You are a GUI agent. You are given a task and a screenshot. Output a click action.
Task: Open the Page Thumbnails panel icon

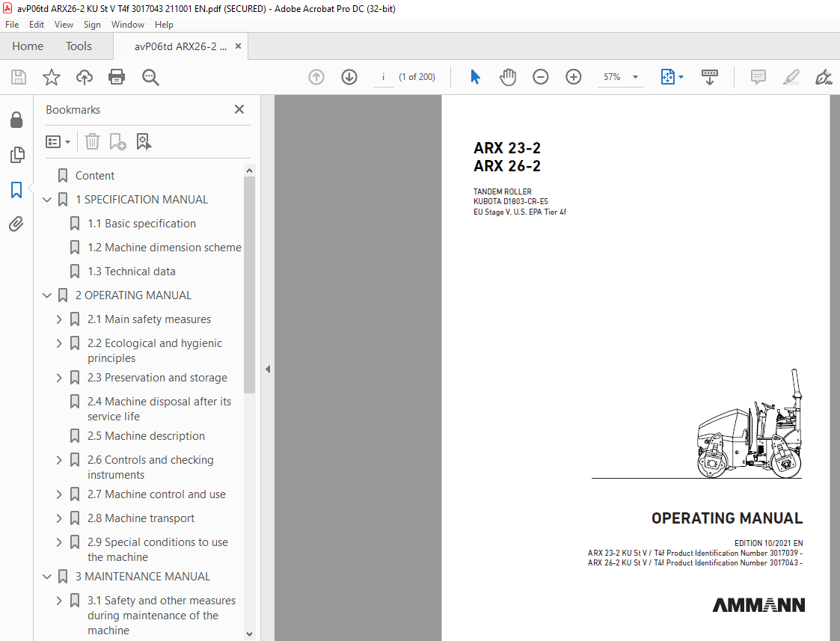pos(16,155)
